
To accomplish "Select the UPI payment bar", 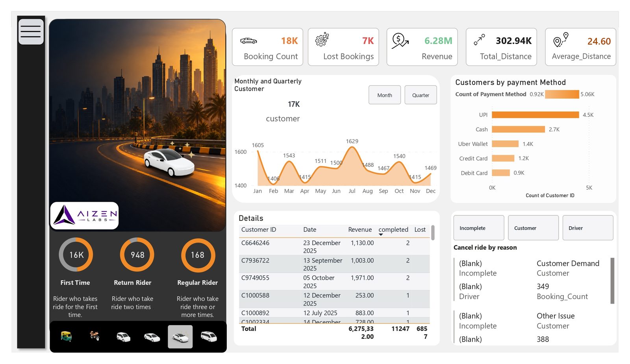I will [535, 115].
